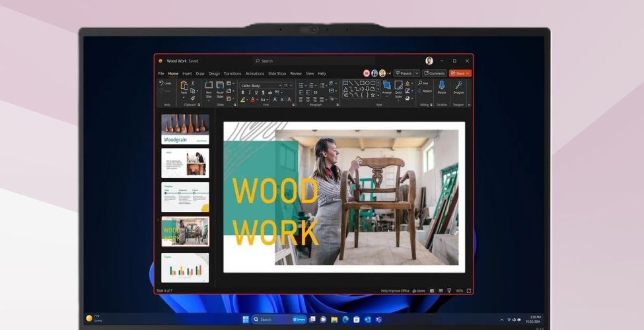Toggle Italic formatting
Screen dimensions: 644x330
[x=249, y=92]
